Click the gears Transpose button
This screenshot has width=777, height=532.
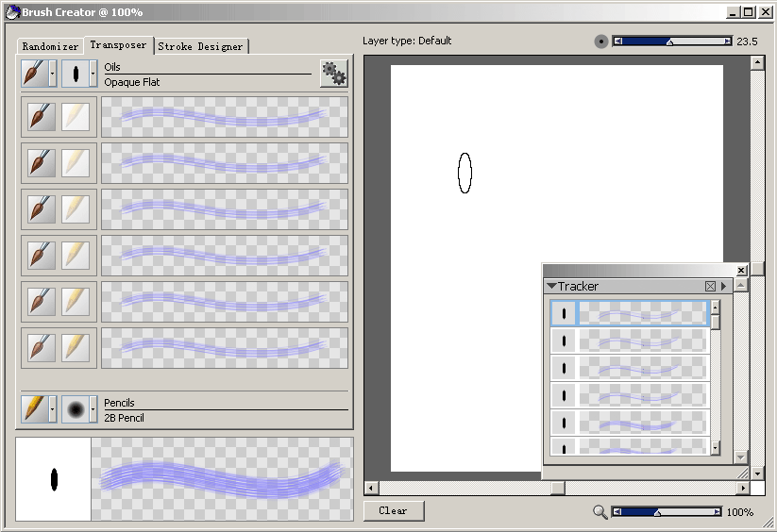(334, 74)
